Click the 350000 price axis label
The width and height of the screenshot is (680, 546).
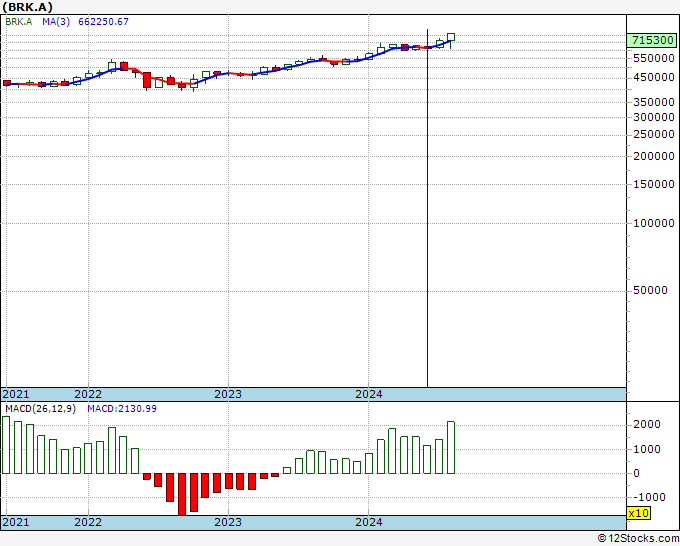point(654,102)
